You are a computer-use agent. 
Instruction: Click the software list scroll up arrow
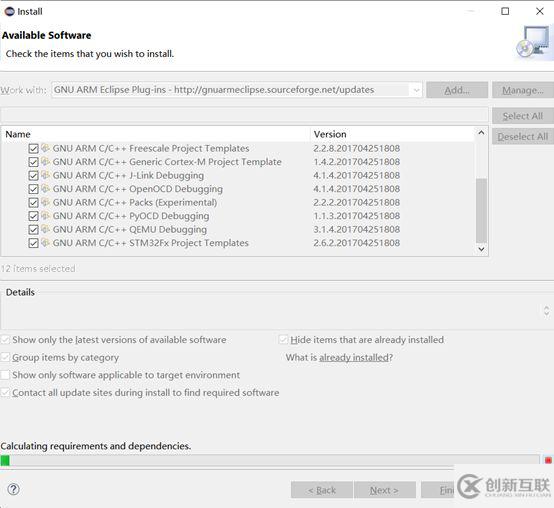click(481, 133)
